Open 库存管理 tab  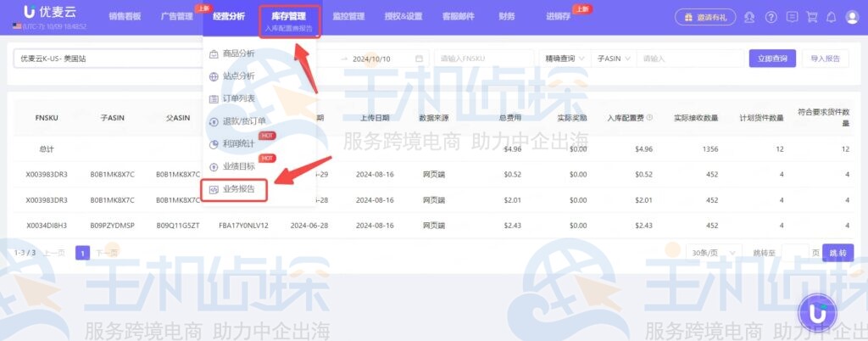pos(289,17)
